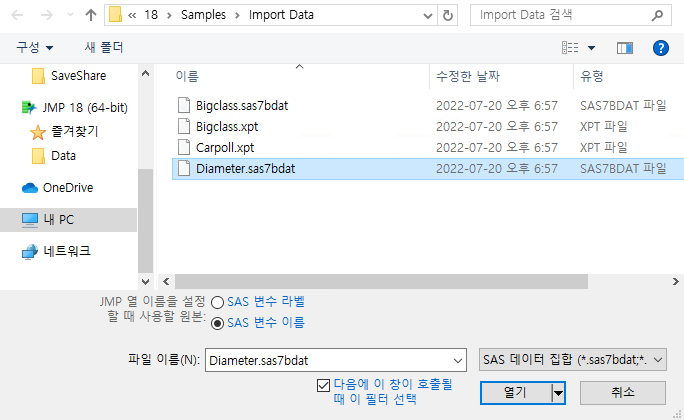Click the Bigclass.xpt file icon
Image resolution: width=684 pixels, height=420 pixels.
click(x=184, y=126)
